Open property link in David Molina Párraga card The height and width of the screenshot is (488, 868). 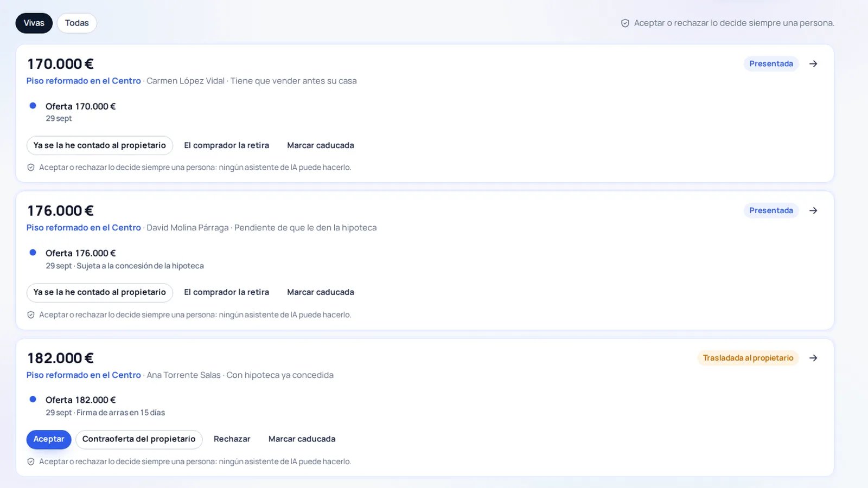coord(84,228)
